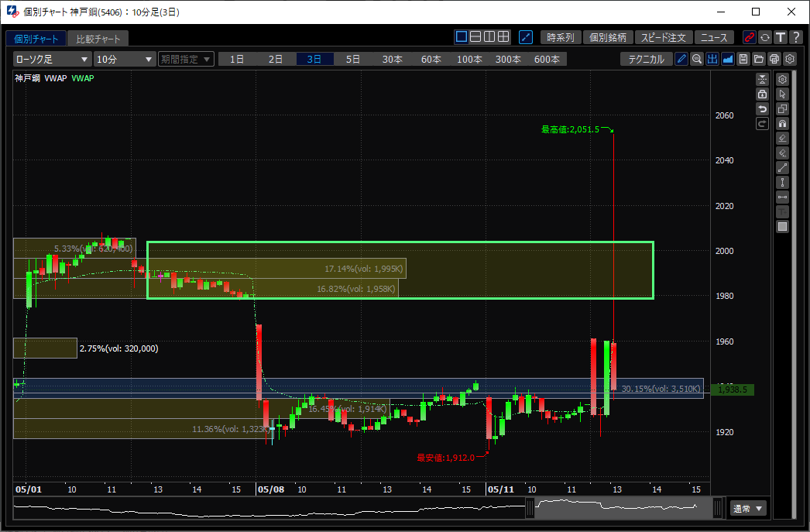This screenshot has height=532, width=810.
Task: Toggle the red chain link icon
Action: click(749, 37)
